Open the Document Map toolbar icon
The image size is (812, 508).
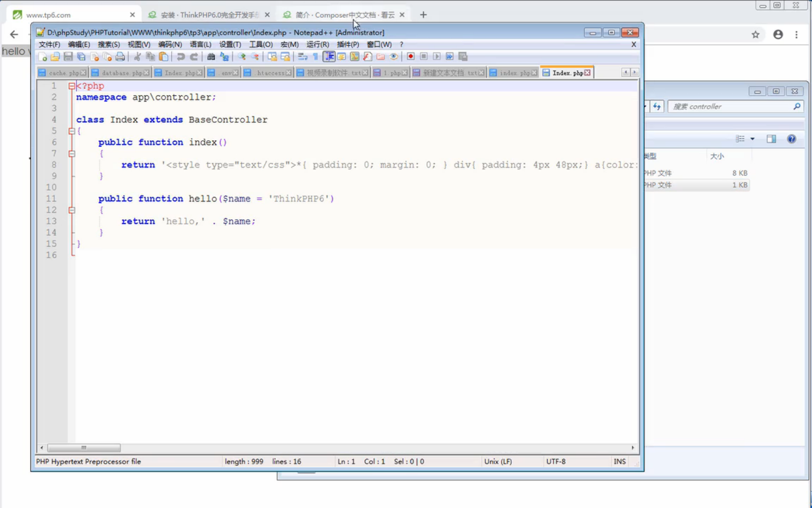coord(354,57)
